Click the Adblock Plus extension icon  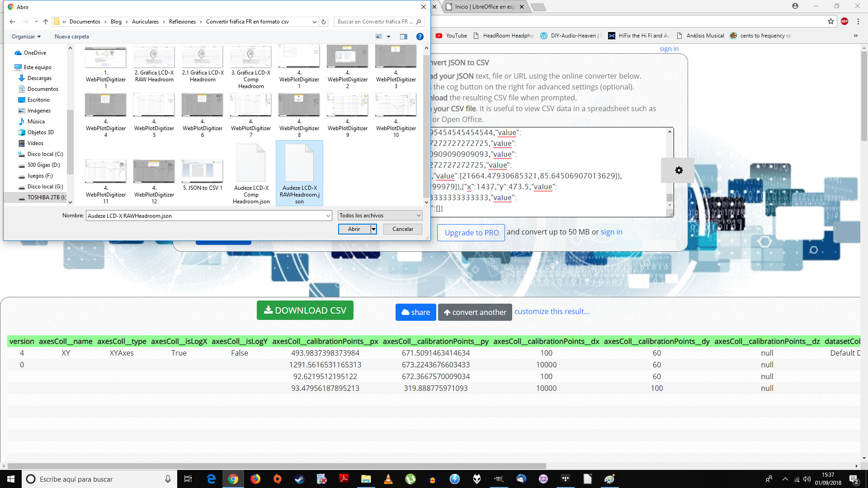coord(844,21)
